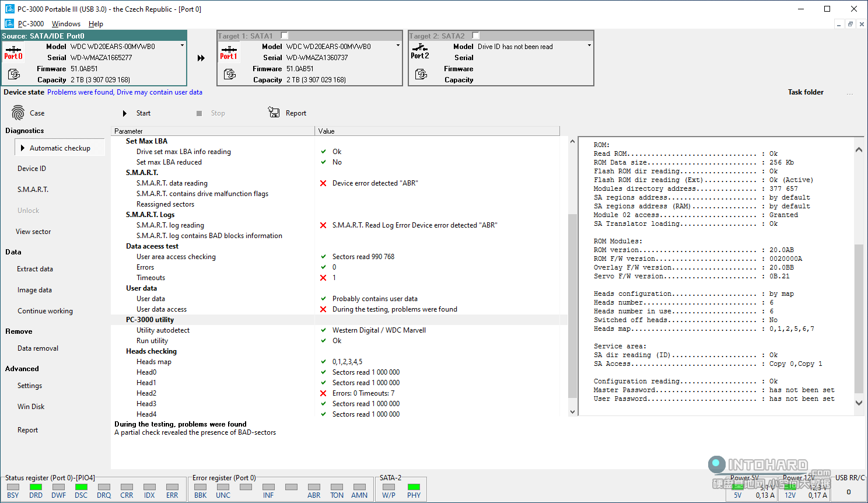Click the drive icon under Port1

click(x=230, y=74)
